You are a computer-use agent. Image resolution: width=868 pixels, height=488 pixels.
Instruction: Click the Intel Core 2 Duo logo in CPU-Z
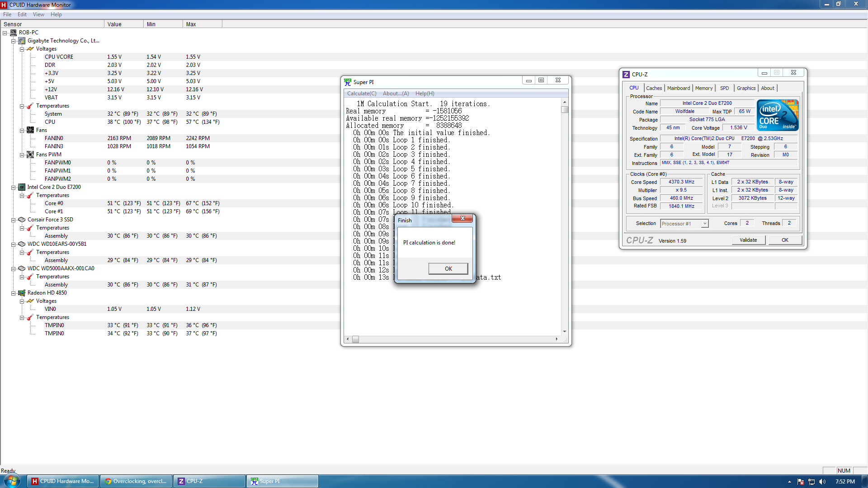click(x=778, y=115)
